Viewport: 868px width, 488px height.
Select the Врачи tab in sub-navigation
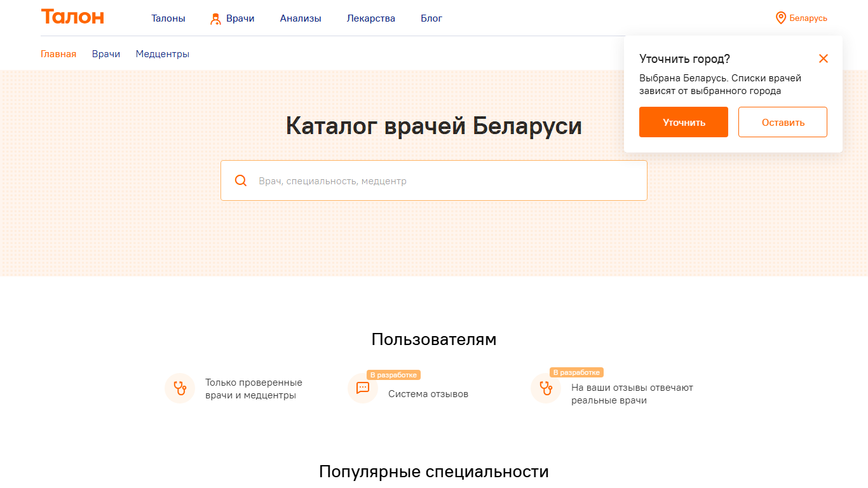pos(106,54)
